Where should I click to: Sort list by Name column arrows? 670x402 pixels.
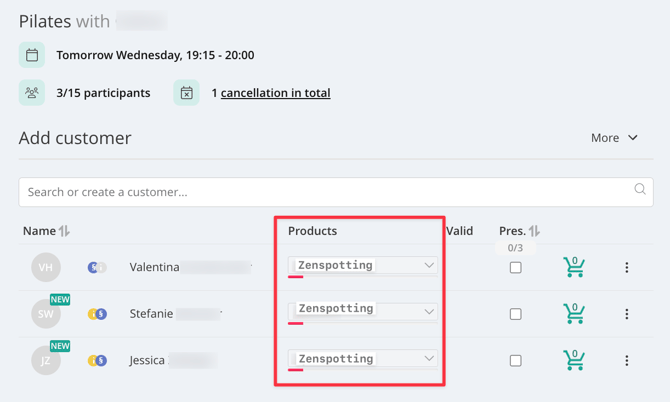click(65, 231)
